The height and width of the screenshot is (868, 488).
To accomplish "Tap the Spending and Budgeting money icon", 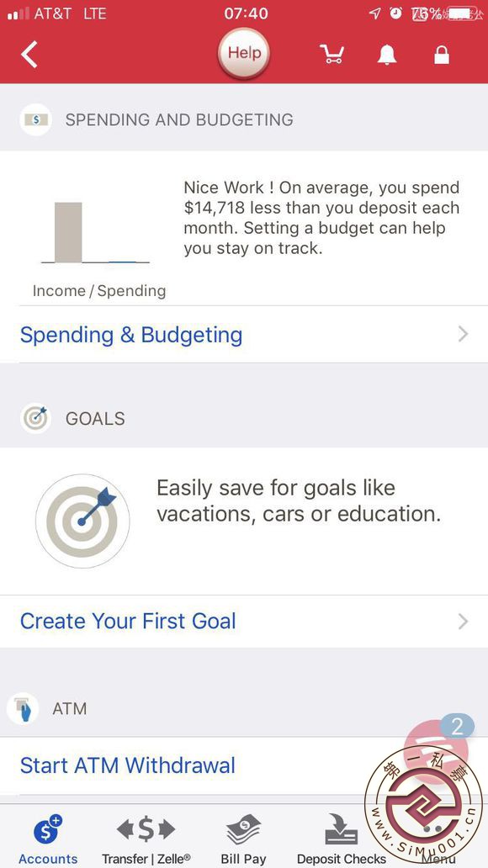I will [x=35, y=119].
